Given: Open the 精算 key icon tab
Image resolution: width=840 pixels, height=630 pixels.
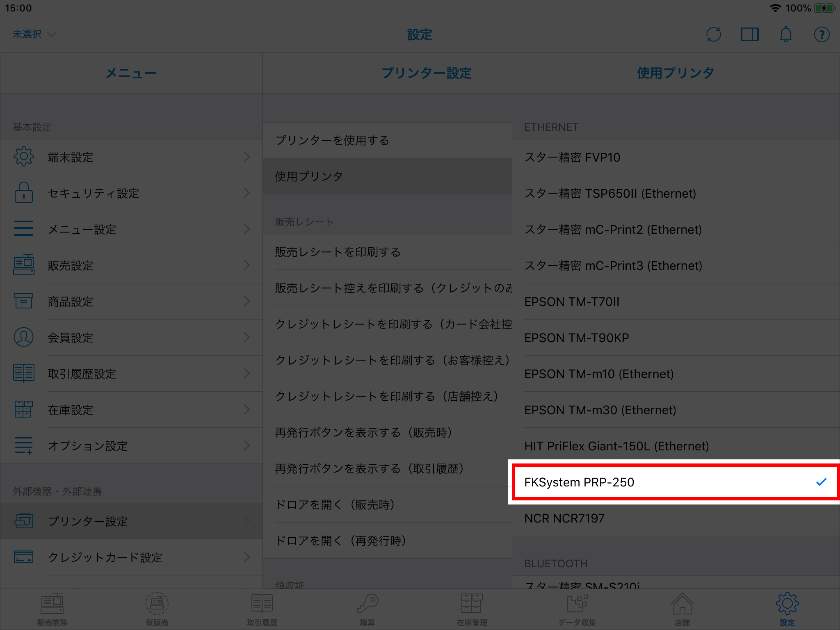Looking at the screenshot, I should coord(367,609).
